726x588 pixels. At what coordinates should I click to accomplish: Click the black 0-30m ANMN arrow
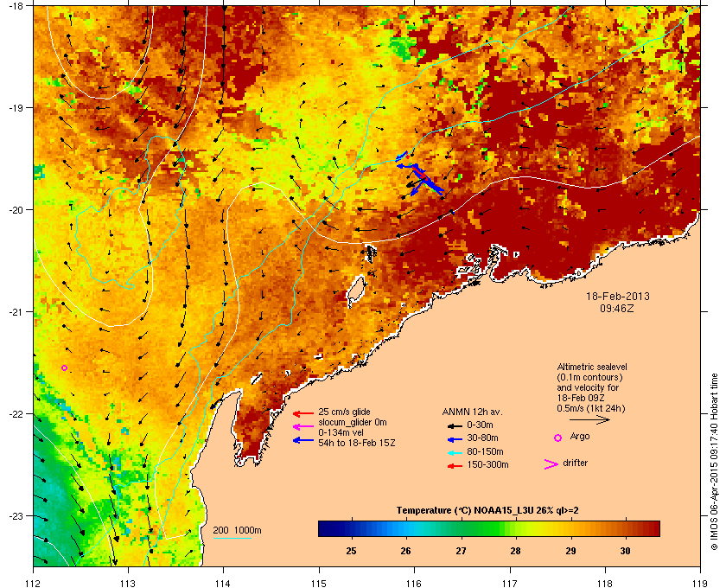pos(455,425)
